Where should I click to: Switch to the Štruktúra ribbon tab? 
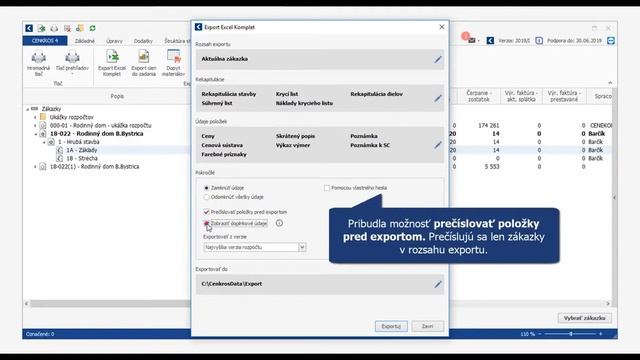click(177, 41)
